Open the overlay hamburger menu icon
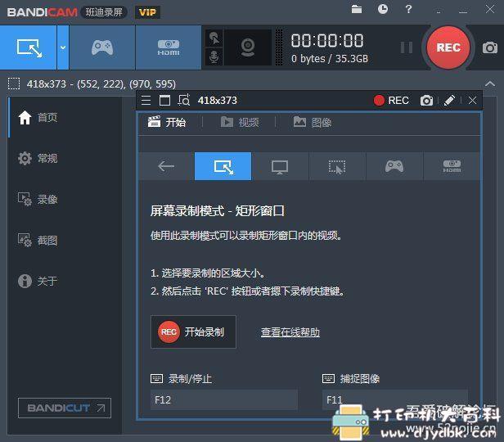The image size is (504, 442). coord(146,101)
